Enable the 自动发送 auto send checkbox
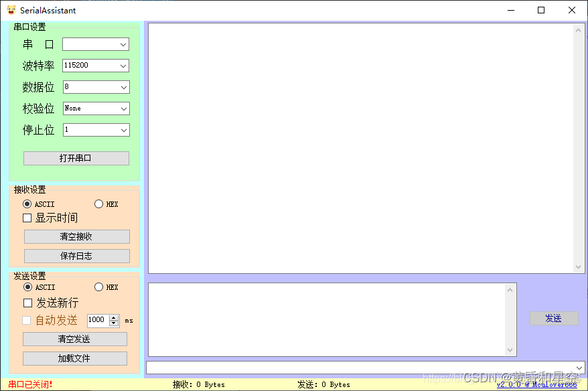Viewport: 588px width, 391px height. click(x=27, y=320)
